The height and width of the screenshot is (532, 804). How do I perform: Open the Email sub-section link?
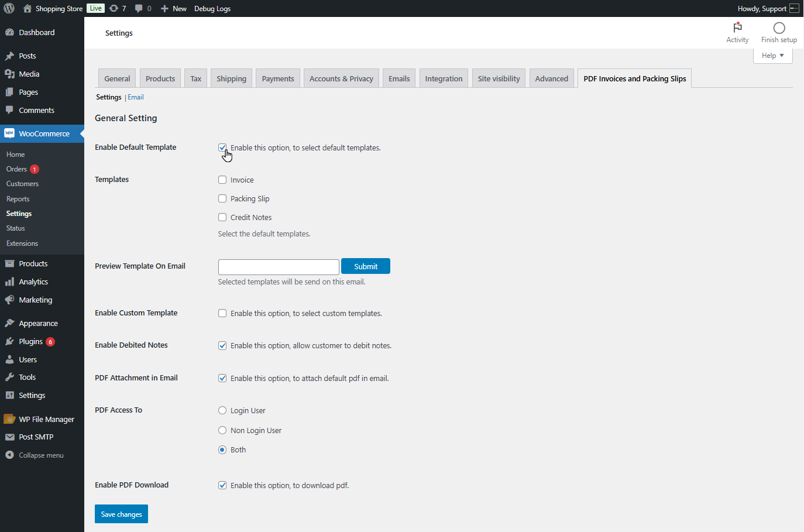pos(136,97)
